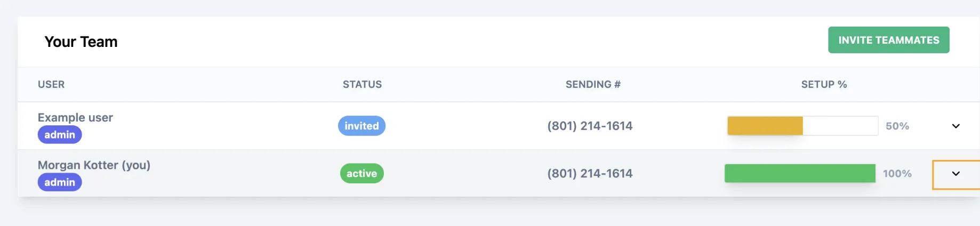Click the admin badge under Example user

point(60,135)
